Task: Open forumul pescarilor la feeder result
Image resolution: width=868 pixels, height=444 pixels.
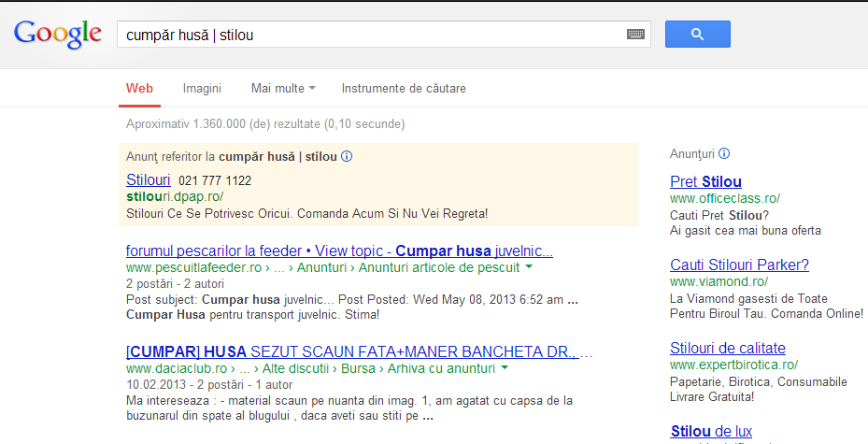Action: pos(339,251)
